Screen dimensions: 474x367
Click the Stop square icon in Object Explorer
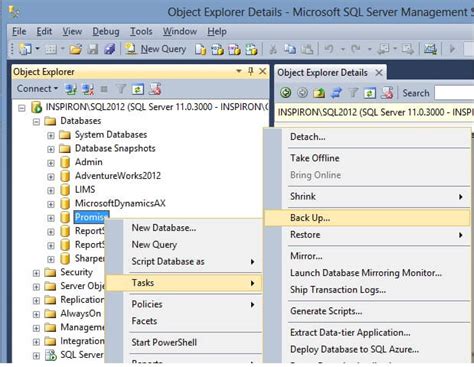pos(104,89)
